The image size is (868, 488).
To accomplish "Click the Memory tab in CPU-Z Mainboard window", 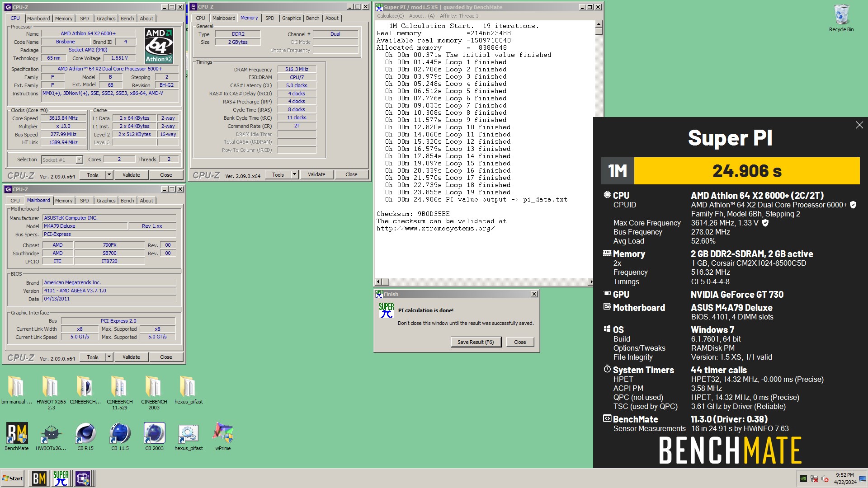I will [x=64, y=201].
